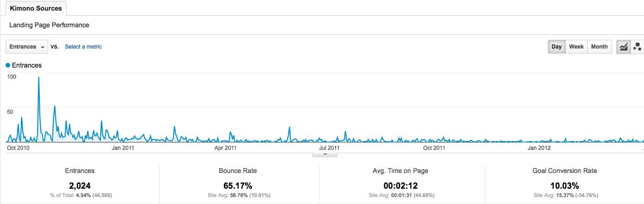Viewport: 644px width, 204px height.
Task: Click the 'Select a metric' link
Action: coord(83,47)
